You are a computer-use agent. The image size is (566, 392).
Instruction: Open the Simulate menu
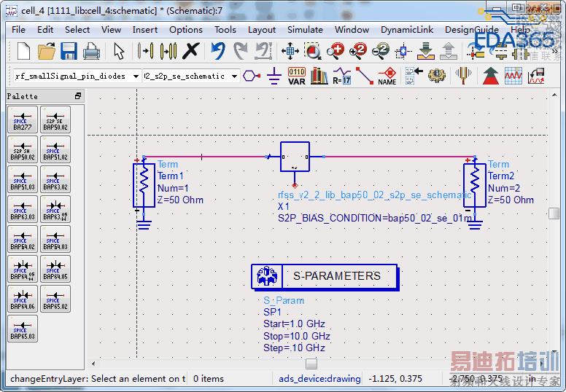pos(305,30)
